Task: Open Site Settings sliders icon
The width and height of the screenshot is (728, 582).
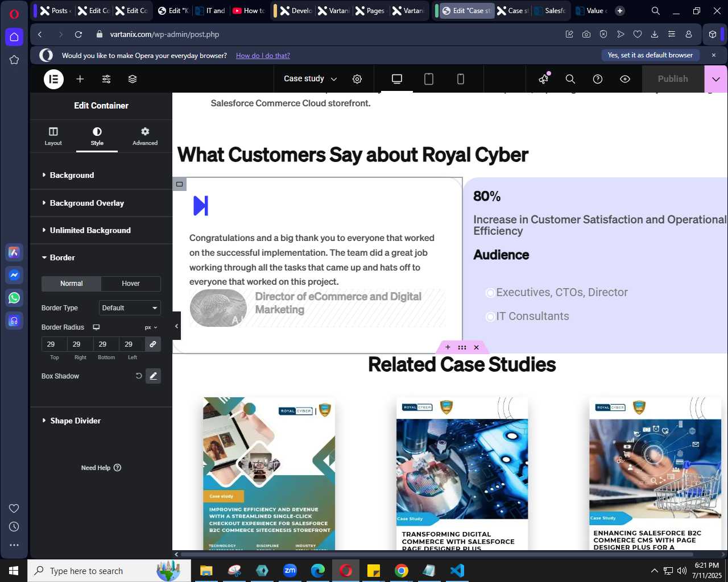Action: click(106, 79)
